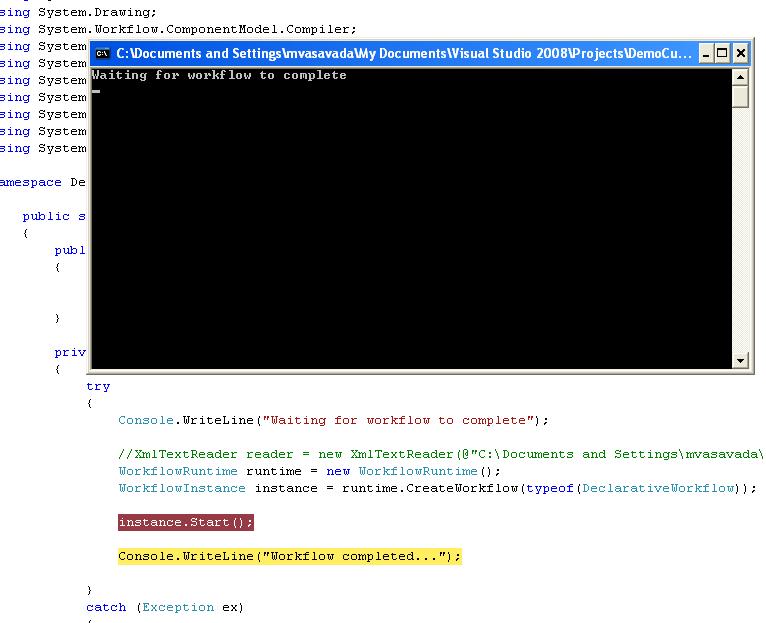Click the console scrollbar up arrow
This screenshot has width=766, height=623.
740,77
